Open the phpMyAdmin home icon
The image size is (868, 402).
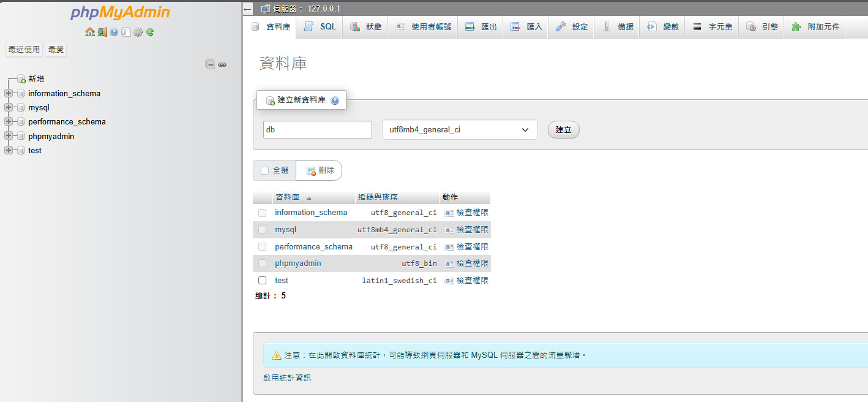pos(90,32)
